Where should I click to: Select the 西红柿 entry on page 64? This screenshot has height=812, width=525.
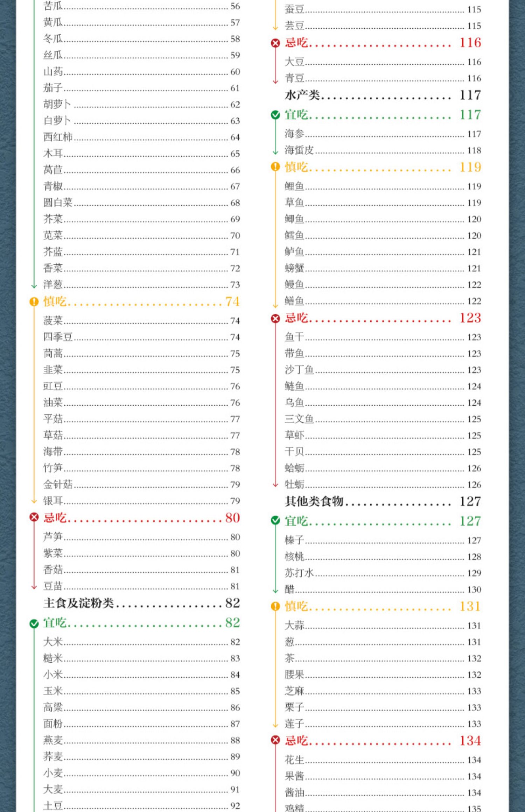(141, 137)
